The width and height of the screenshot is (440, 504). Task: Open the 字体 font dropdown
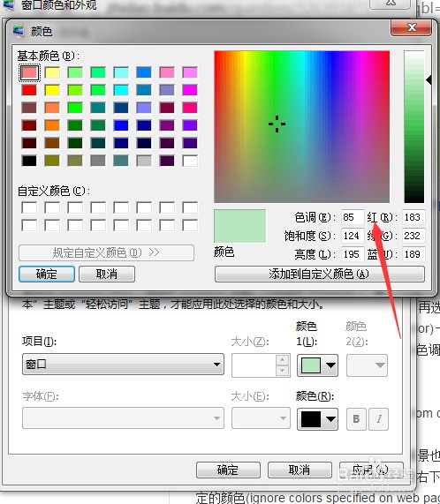[123, 418]
